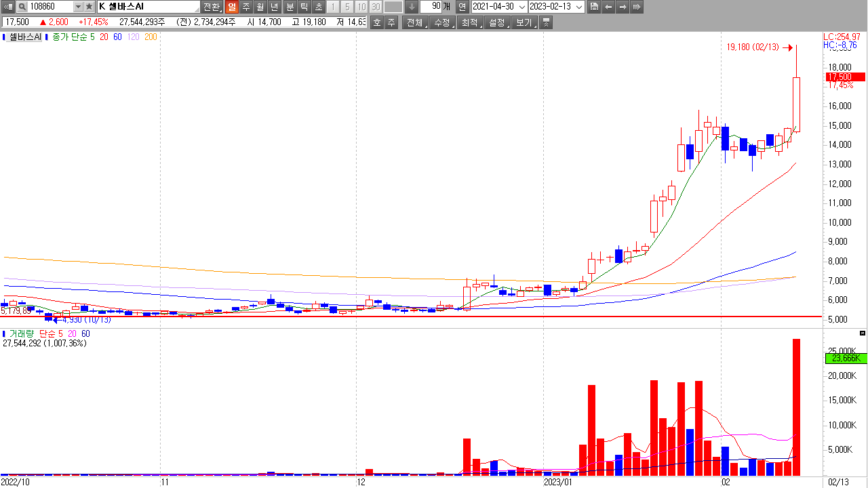
Task: Click the back arrow icon beside stock code
Action: pos(7,7)
